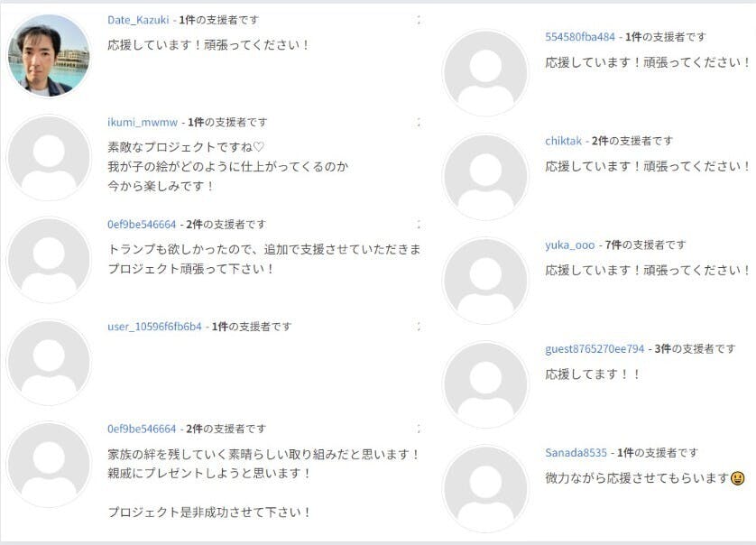Open 0ef9be546664 link above the トランプ comment

142,224
